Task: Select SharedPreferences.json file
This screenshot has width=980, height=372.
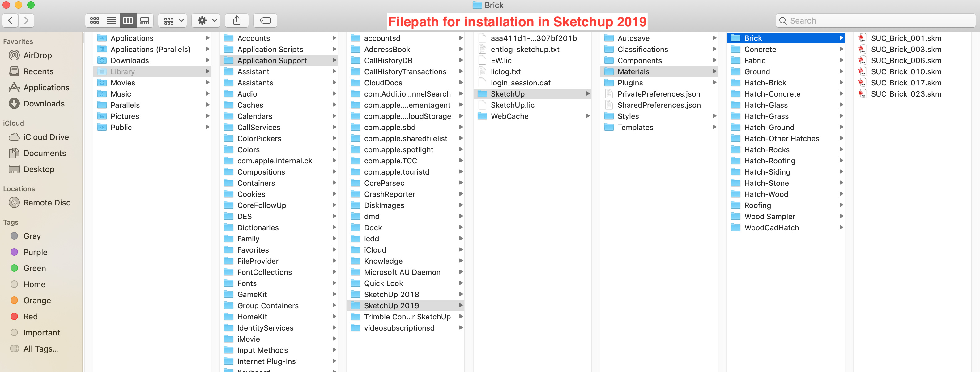Action: (x=659, y=105)
